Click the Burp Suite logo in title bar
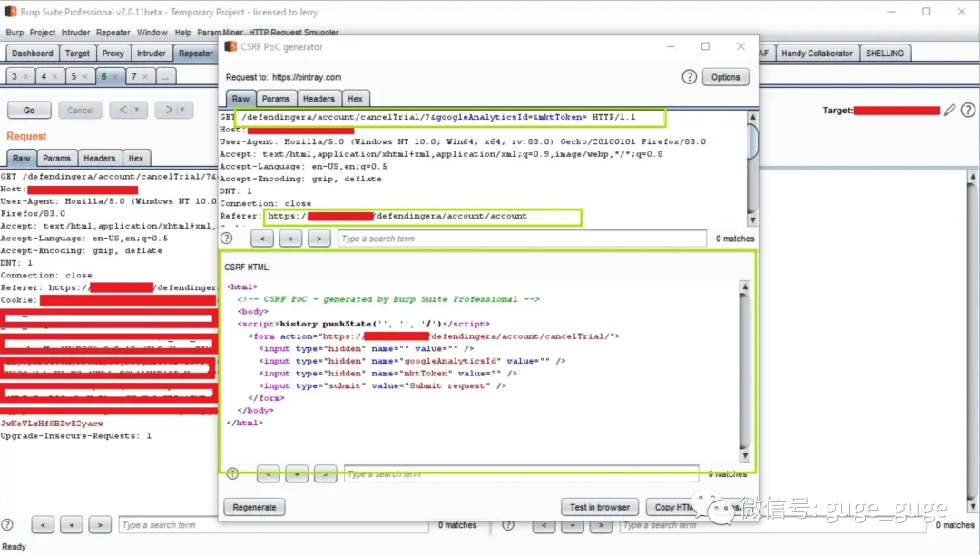Screen dimensions: 980x555 tap(11, 12)
